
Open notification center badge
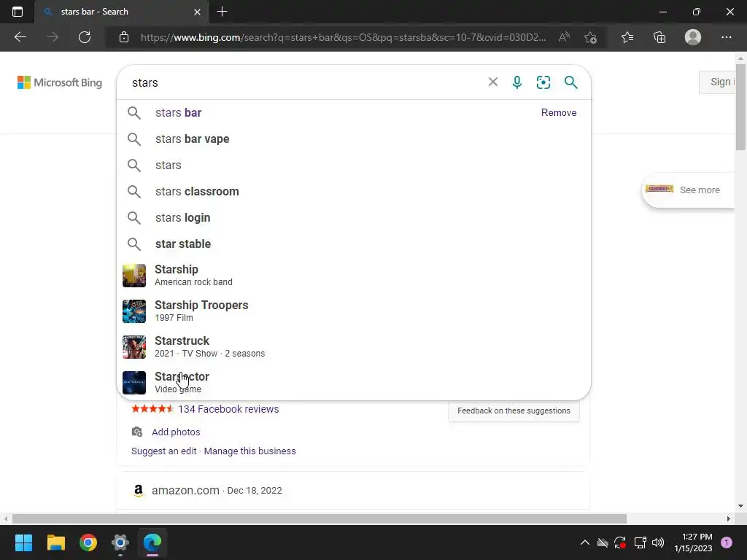point(726,542)
